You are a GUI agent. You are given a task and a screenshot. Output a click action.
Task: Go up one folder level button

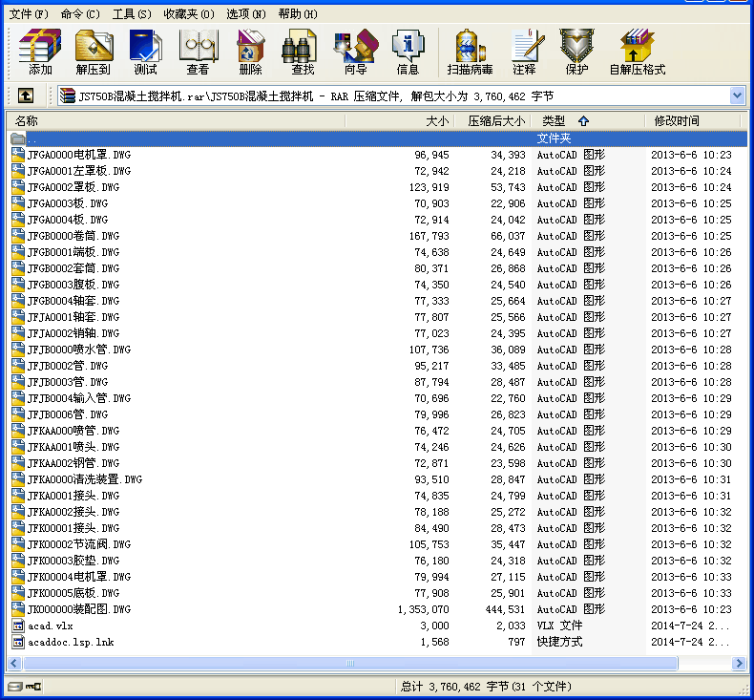click(26, 95)
